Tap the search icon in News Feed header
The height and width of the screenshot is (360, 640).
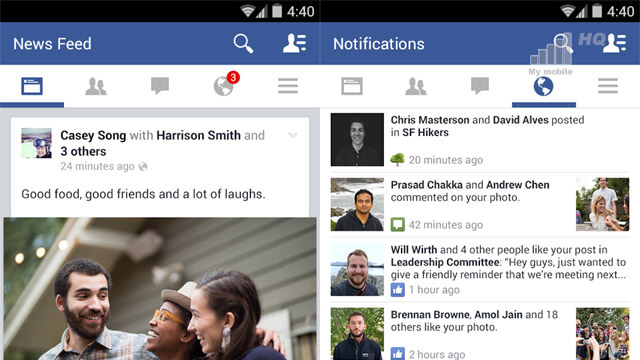point(243,43)
